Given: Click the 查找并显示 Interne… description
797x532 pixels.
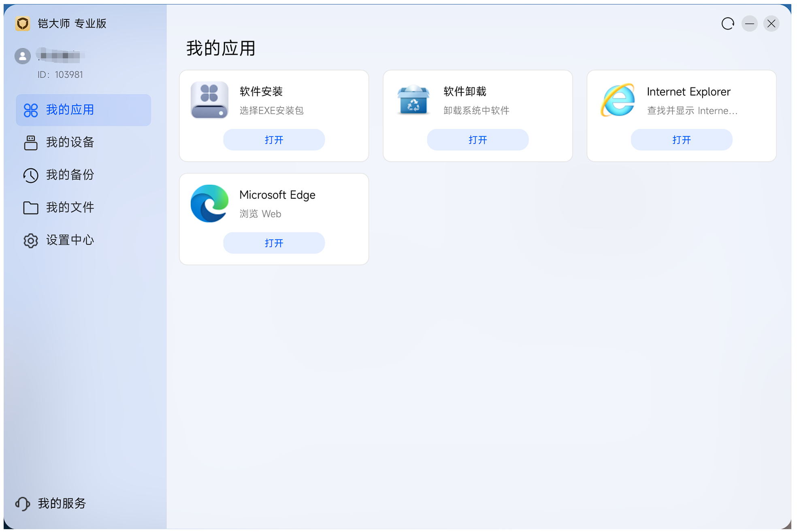Looking at the screenshot, I should pyautogui.click(x=692, y=111).
